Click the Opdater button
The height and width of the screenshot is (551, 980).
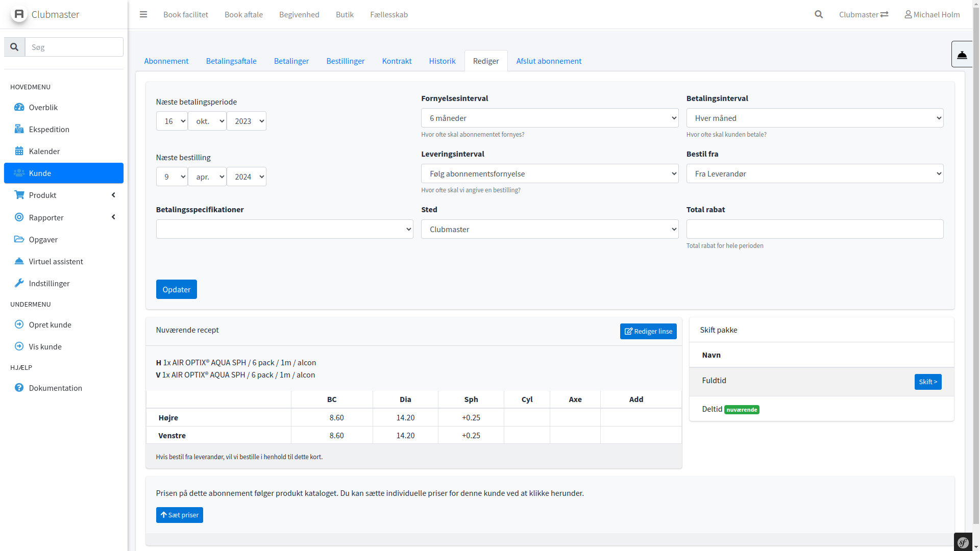[x=176, y=289]
